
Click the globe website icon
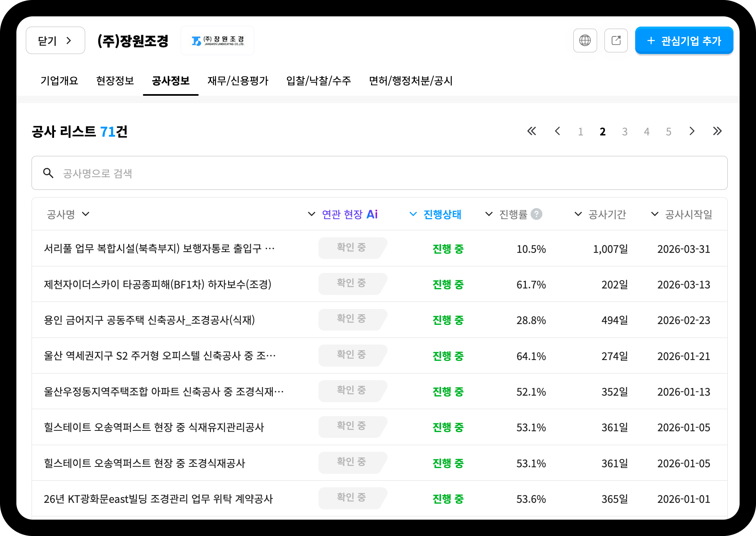click(x=585, y=41)
